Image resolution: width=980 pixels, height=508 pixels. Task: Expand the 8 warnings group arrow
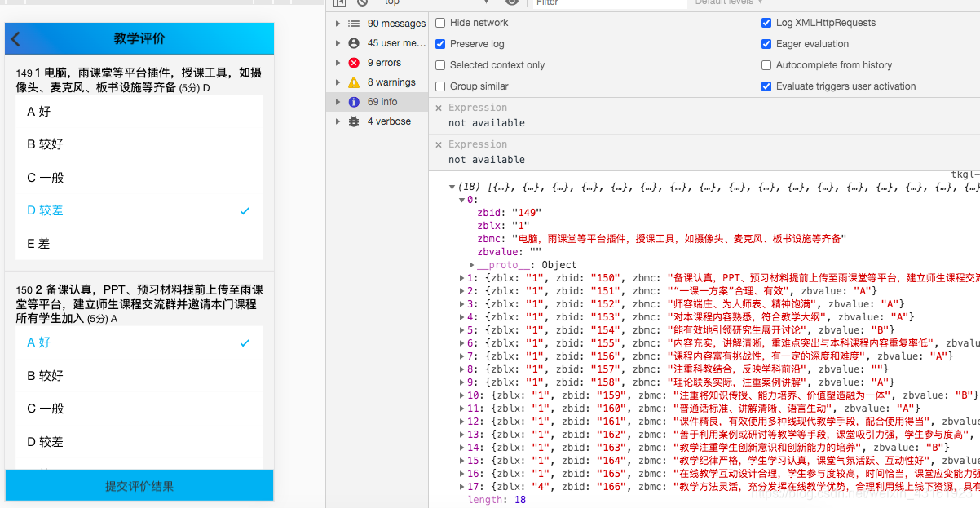(x=338, y=82)
